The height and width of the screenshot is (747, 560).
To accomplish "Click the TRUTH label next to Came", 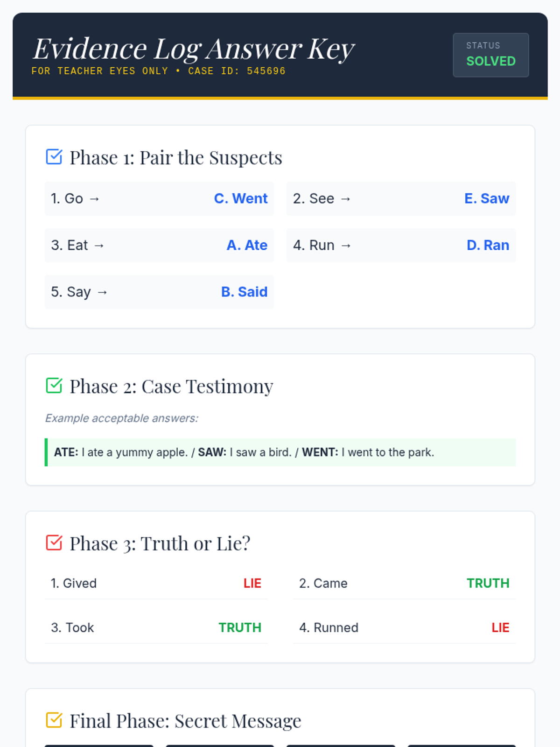I will coord(488,583).
